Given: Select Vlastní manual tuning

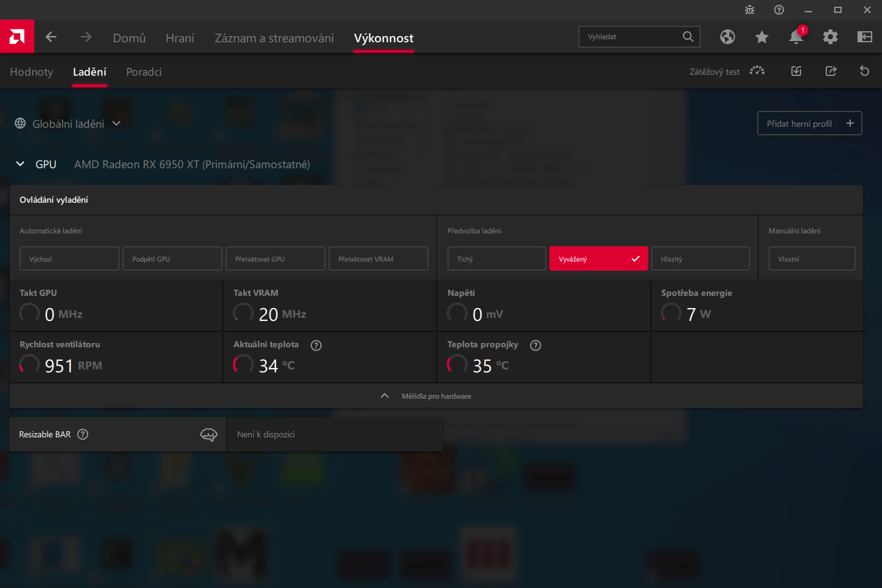Looking at the screenshot, I should pos(812,258).
